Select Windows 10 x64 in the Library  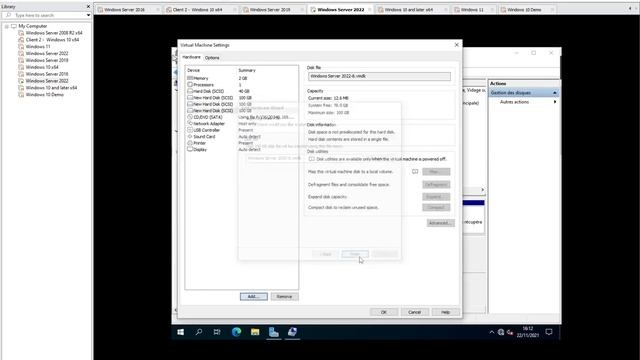pos(42,67)
